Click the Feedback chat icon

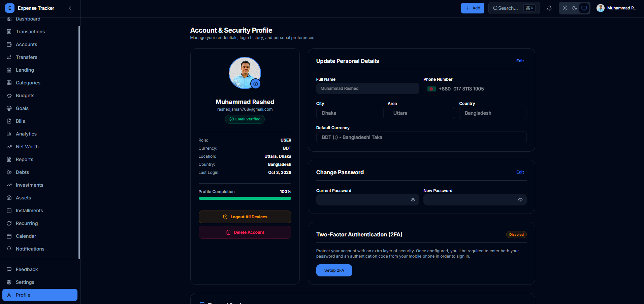[9, 269]
